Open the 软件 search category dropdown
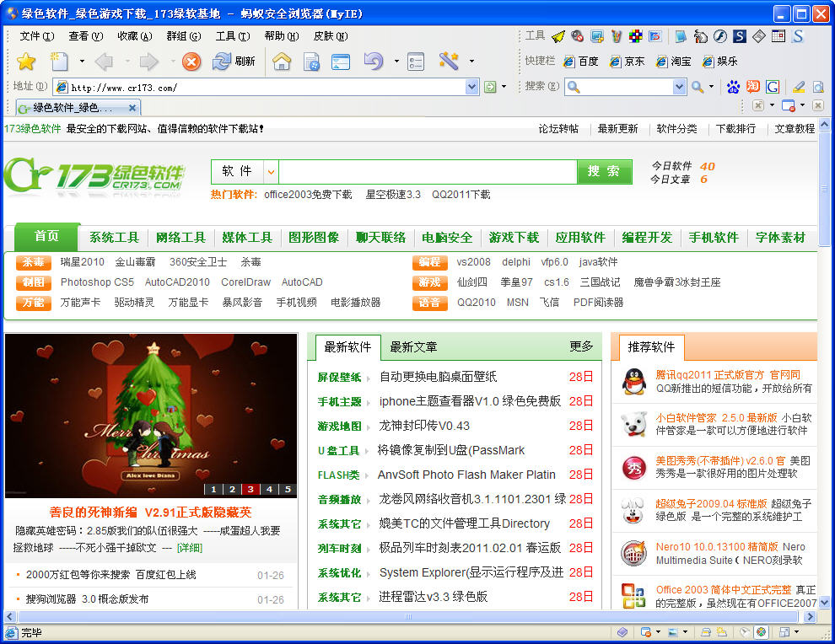 tap(271, 172)
